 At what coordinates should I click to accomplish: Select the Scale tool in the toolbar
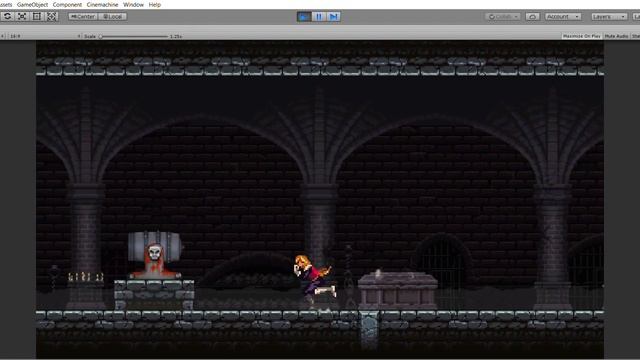pyautogui.click(x=22, y=16)
